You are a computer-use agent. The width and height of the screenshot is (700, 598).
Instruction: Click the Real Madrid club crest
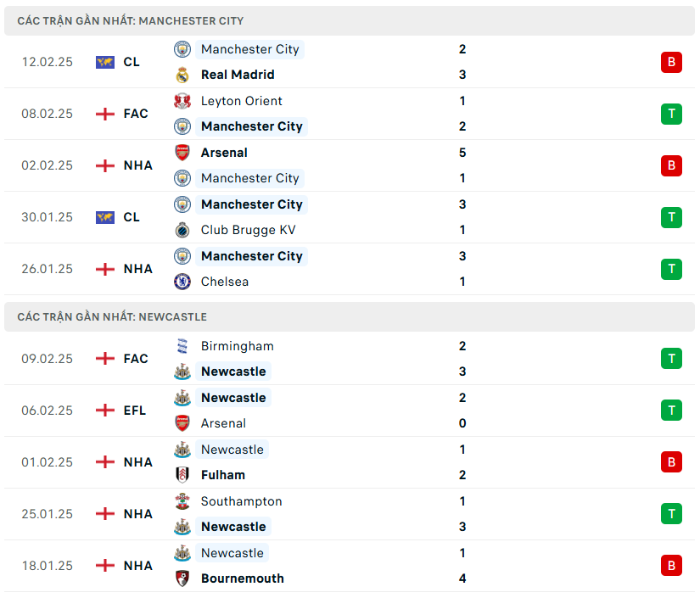[182, 75]
